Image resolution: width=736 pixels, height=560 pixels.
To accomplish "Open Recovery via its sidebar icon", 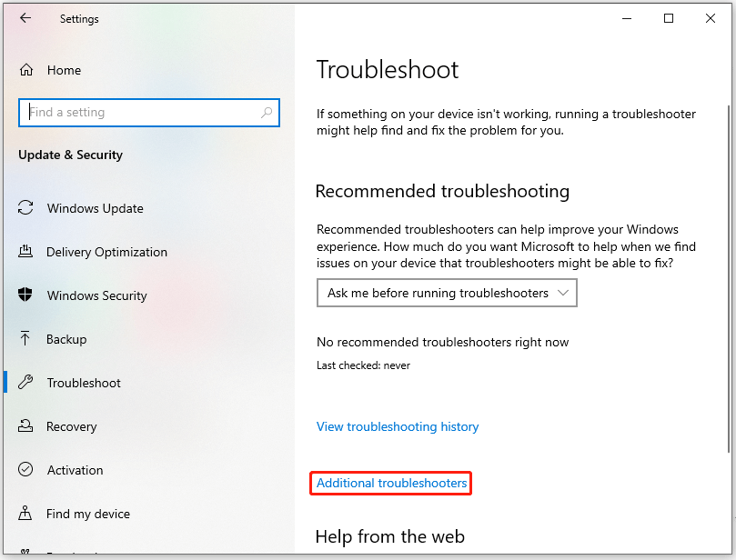I will (25, 426).
